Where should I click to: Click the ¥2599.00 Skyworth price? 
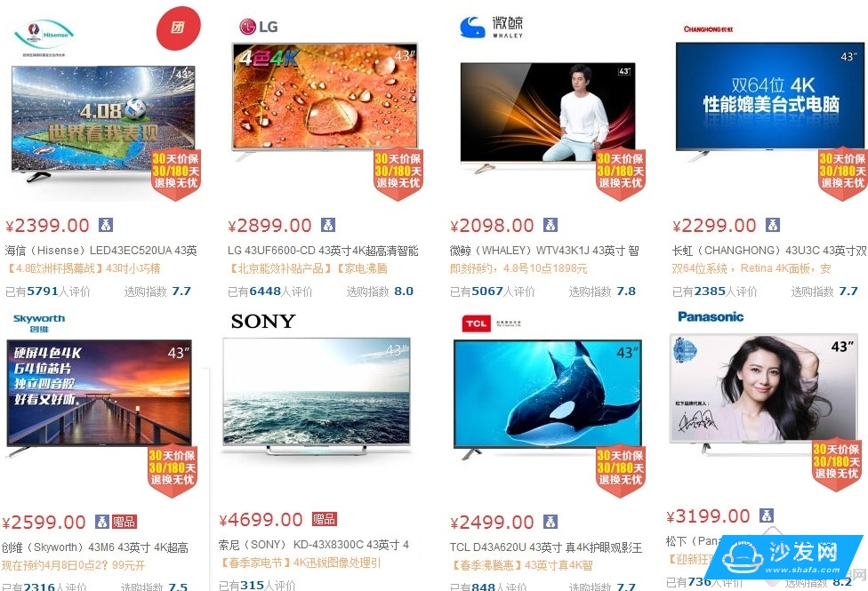[44, 522]
